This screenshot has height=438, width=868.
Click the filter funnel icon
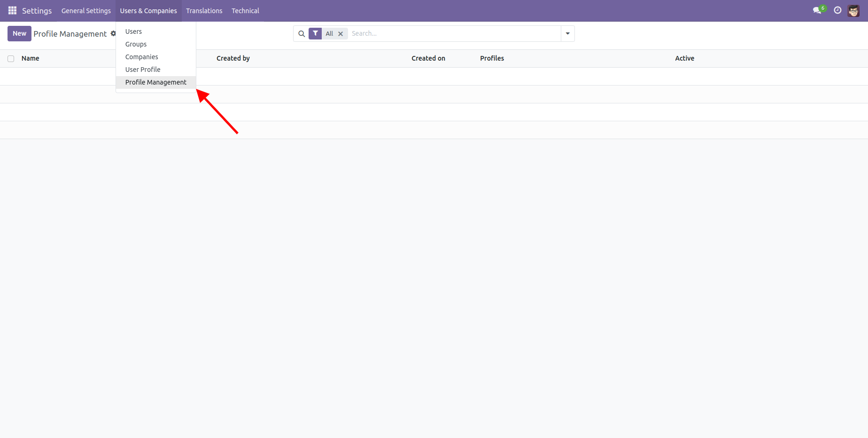click(315, 33)
